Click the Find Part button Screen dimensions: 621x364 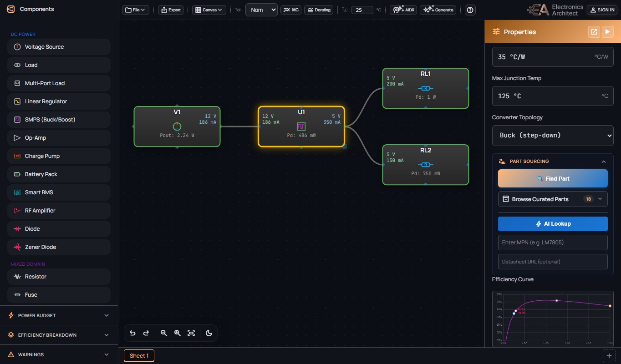553,179
